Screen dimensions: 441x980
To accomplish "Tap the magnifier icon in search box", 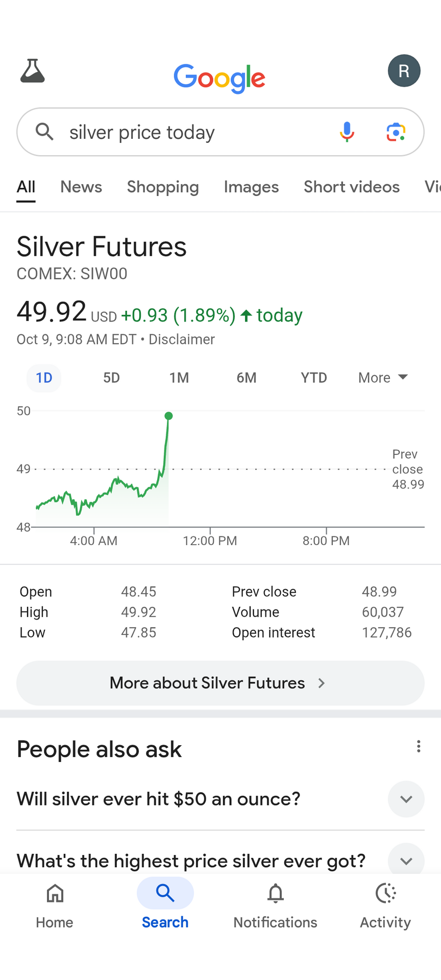I will point(45,132).
